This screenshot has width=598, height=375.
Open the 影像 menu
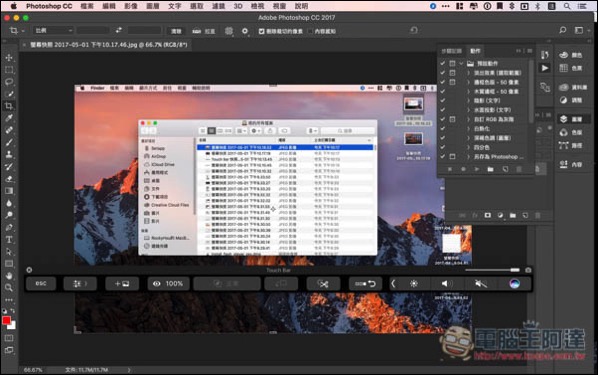coord(131,6)
